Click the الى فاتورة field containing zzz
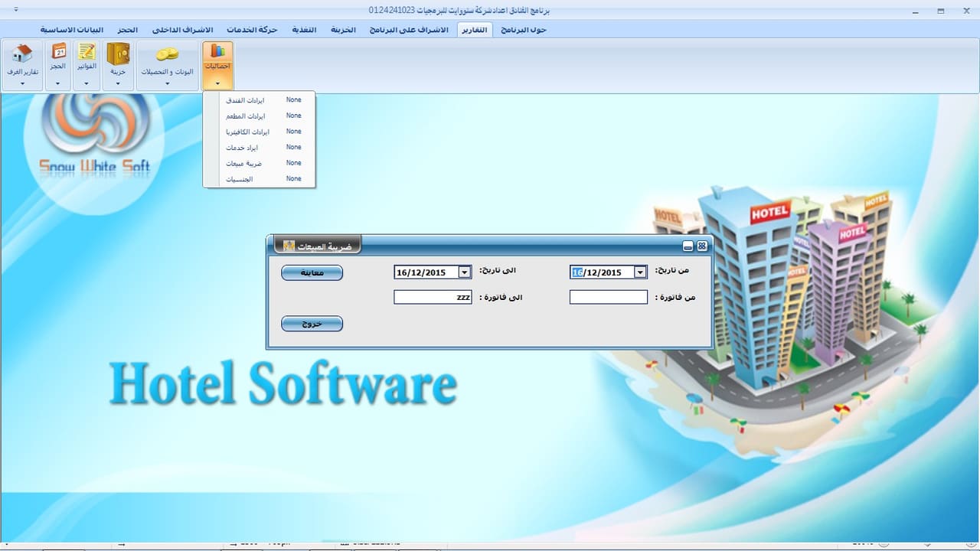980x551 pixels. click(433, 297)
